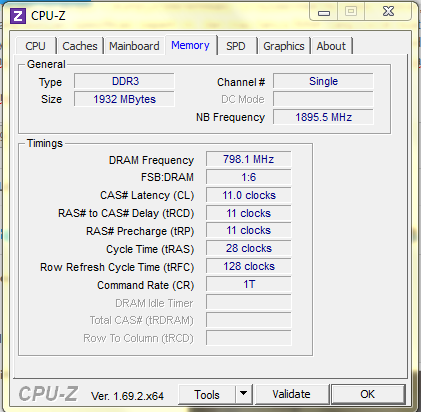Click the empty Total CAS# (tRDRAM) field
Viewport: 421px width, 412px height.
(x=249, y=320)
